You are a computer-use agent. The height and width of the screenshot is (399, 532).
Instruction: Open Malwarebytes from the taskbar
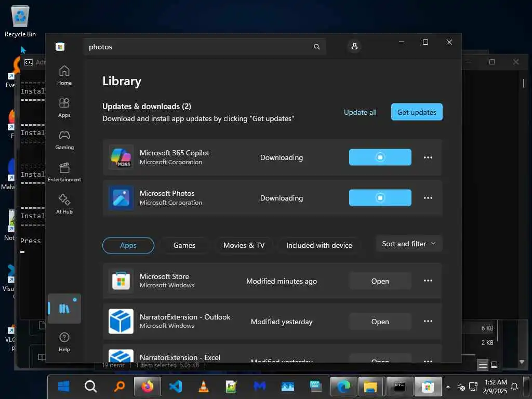click(x=260, y=386)
